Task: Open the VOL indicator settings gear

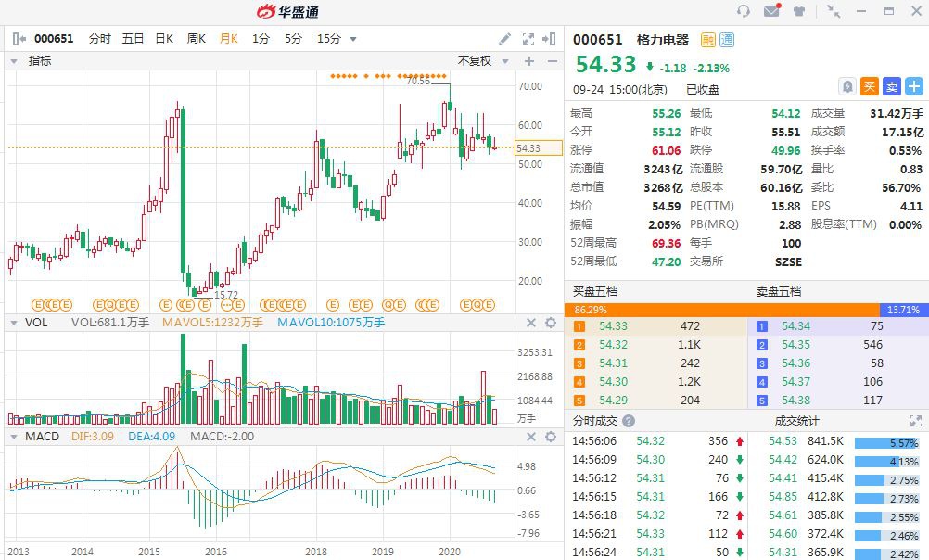Action: tap(549, 323)
